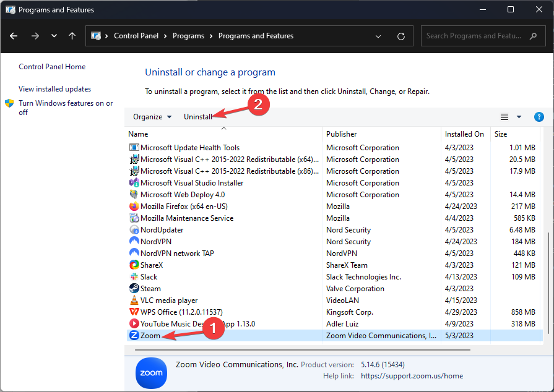Click the NordVPN app icon
The image size is (554, 392).
tap(134, 241)
